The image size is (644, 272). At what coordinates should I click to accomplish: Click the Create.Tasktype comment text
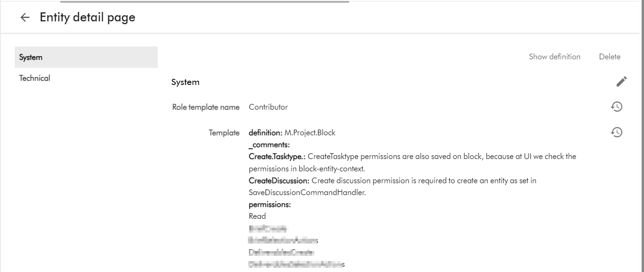coord(412,157)
